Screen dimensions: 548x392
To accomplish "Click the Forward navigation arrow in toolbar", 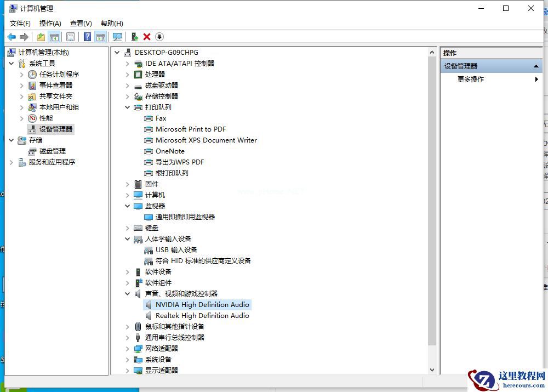I will [24, 37].
